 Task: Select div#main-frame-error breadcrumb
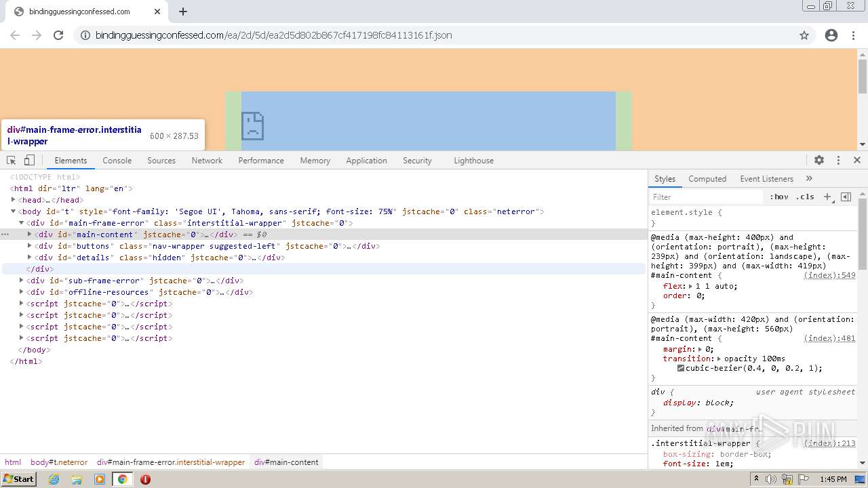coord(171,462)
